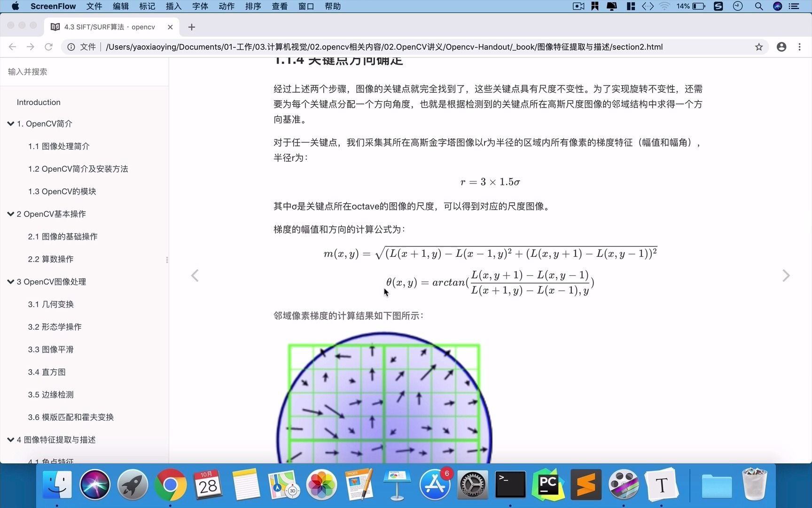Open section 3.6 模版匹配和霍夫变换
This screenshot has height=508, width=812.
point(71,417)
